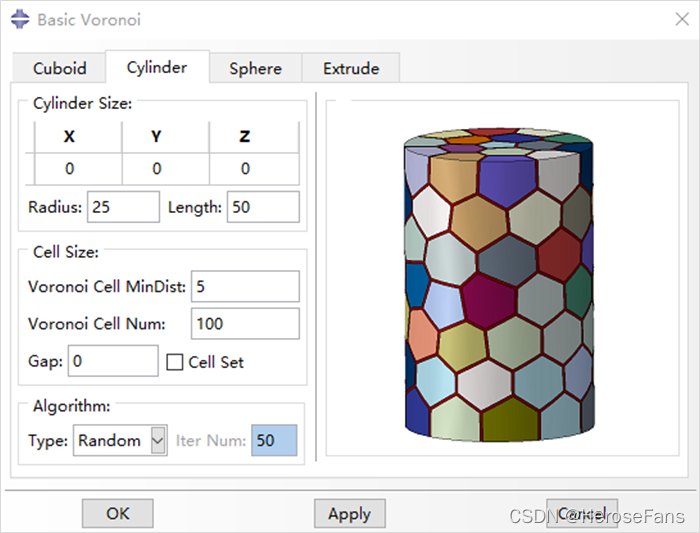Focus the Voronoi Cell MinDist field

point(245,286)
